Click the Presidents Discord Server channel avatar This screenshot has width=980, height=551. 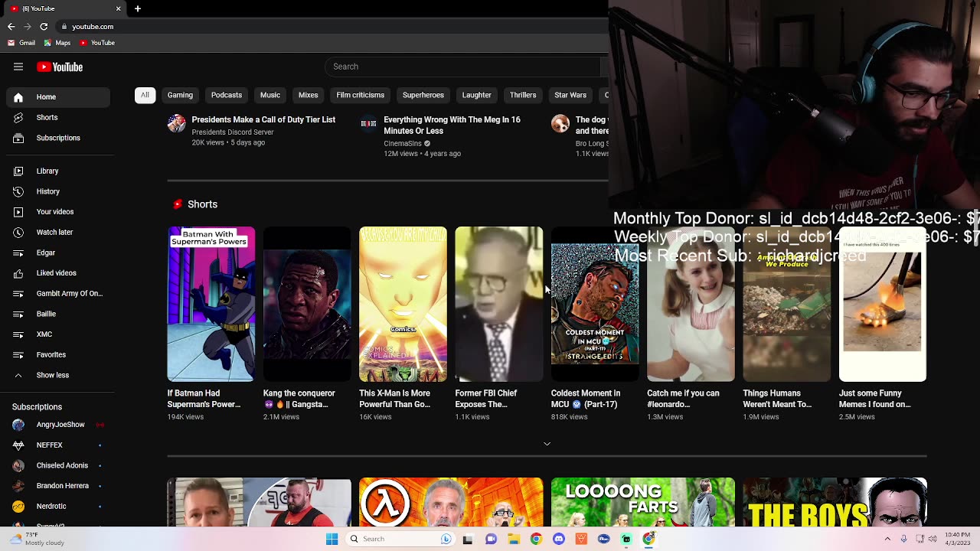pos(177,124)
